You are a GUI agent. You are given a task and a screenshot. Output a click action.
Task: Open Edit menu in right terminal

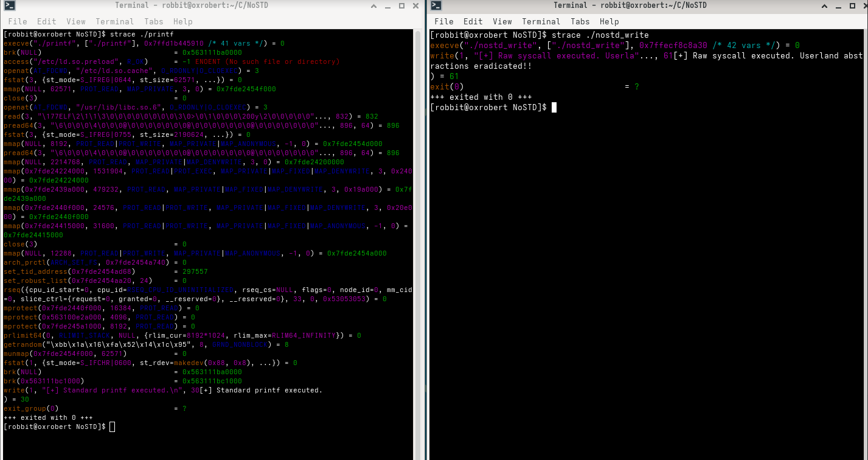(473, 21)
